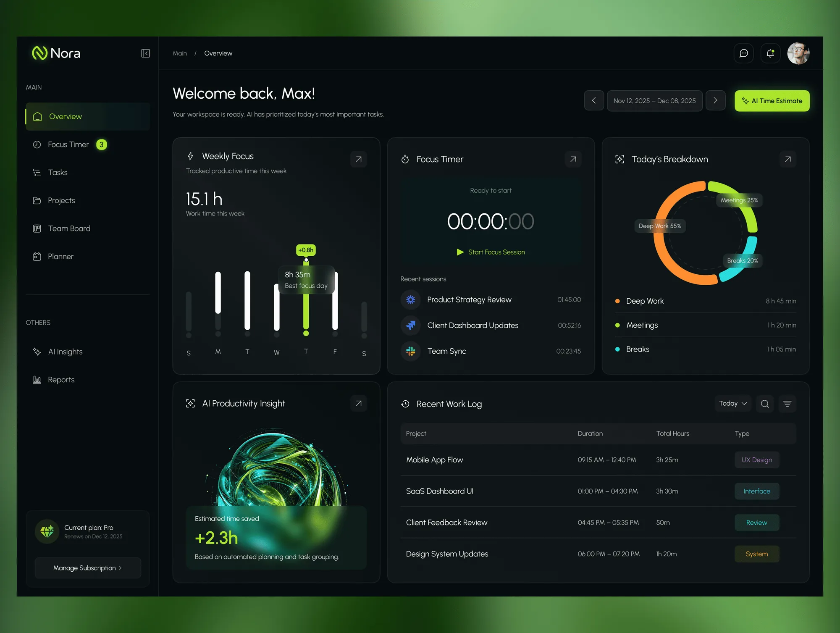Expand the AI Productivity Insight arrow
Image resolution: width=840 pixels, height=633 pixels.
[358, 403]
